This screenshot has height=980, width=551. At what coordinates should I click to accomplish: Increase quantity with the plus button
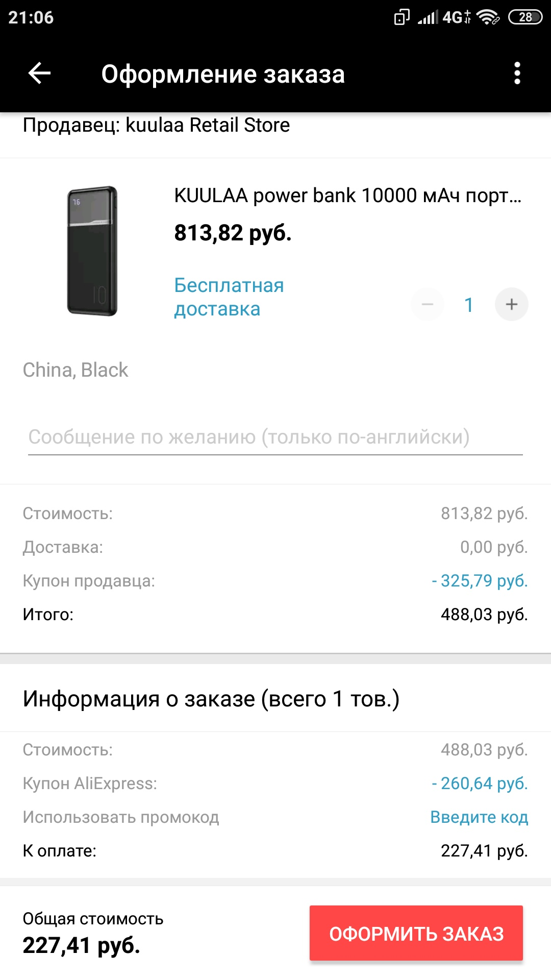[x=511, y=305]
